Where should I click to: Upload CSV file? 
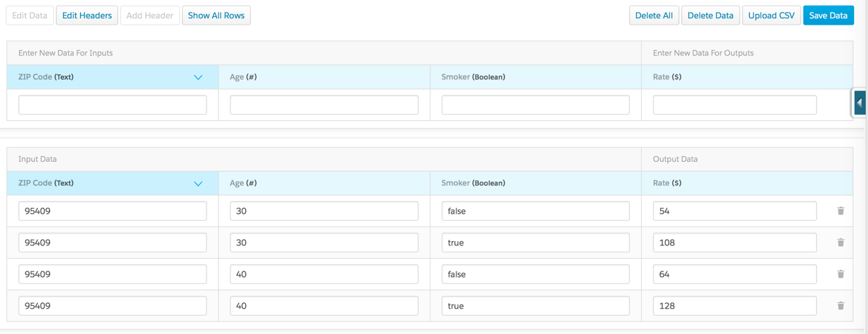pyautogui.click(x=771, y=15)
